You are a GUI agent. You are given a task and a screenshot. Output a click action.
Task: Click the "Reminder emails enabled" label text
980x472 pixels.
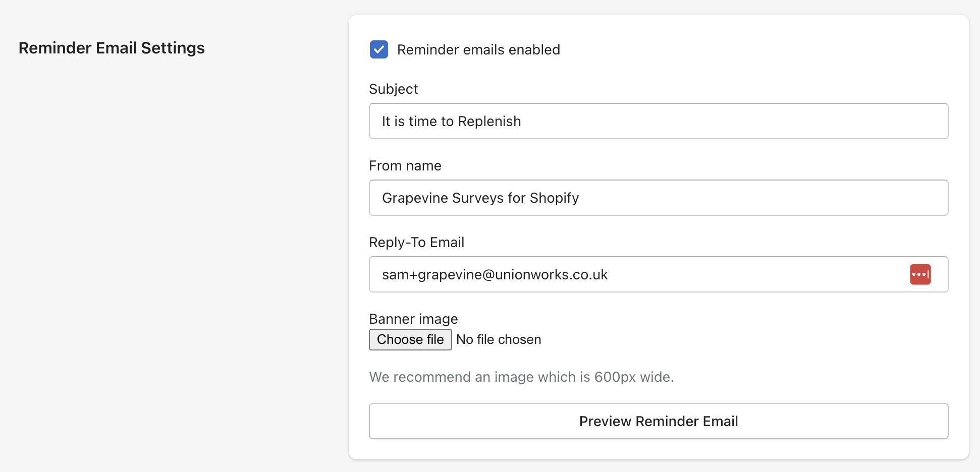click(478, 50)
